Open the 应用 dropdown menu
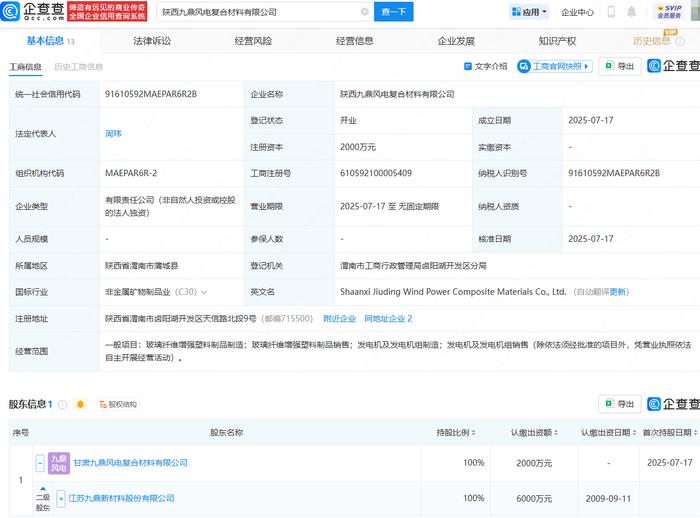700x518 pixels. pos(529,12)
